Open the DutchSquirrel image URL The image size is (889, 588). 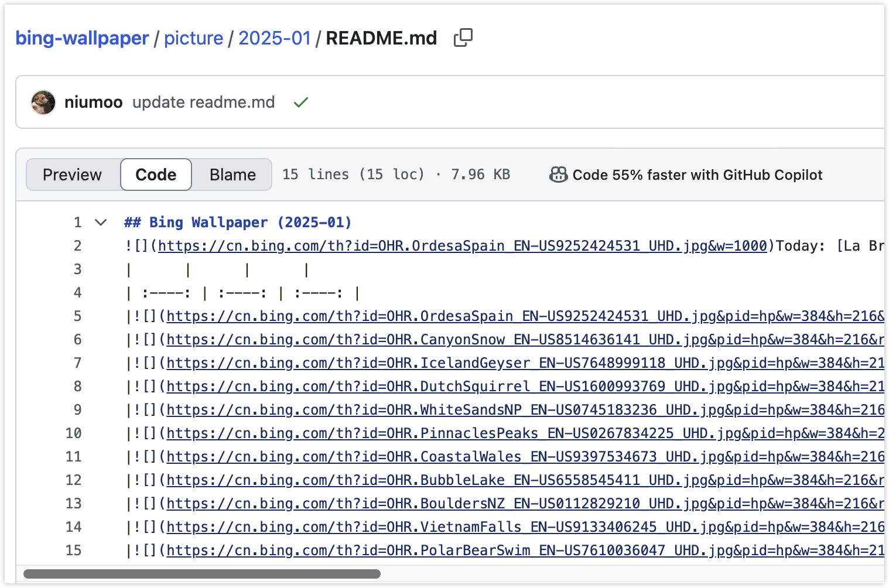click(525, 387)
